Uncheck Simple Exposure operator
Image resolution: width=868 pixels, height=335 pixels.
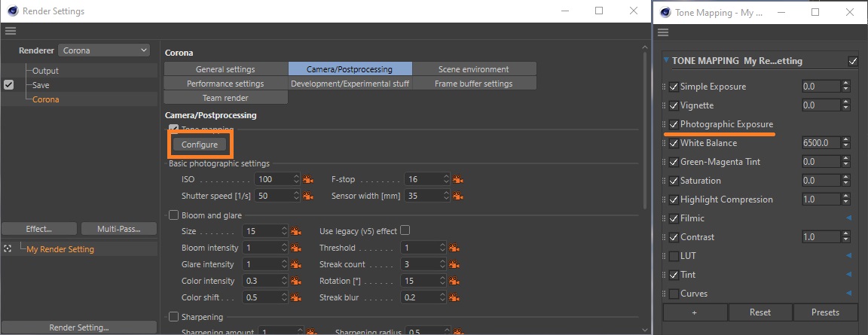coord(674,87)
